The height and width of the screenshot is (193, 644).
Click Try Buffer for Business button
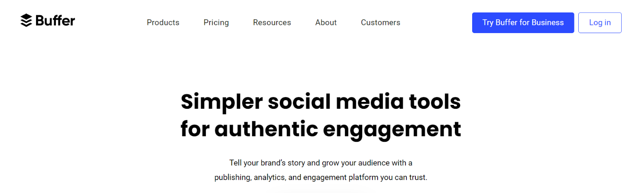pyautogui.click(x=523, y=23)
